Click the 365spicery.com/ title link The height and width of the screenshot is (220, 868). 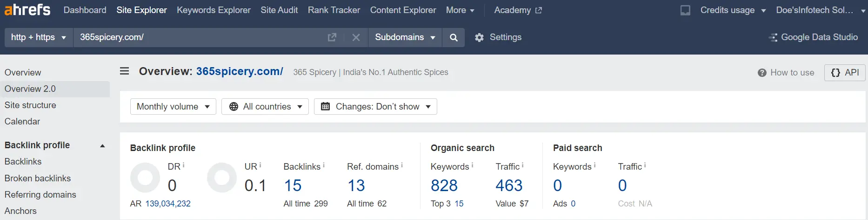coord(240,71)
